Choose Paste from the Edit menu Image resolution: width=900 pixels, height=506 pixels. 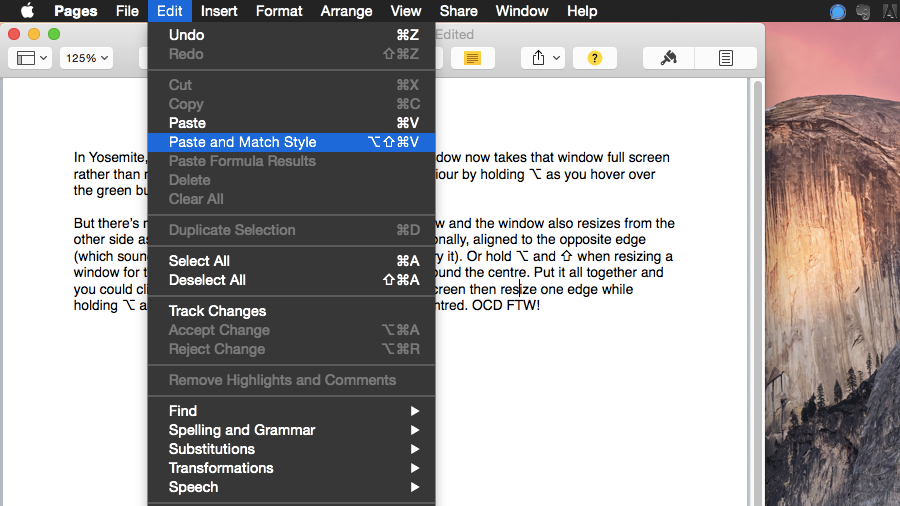click(292, 123)
